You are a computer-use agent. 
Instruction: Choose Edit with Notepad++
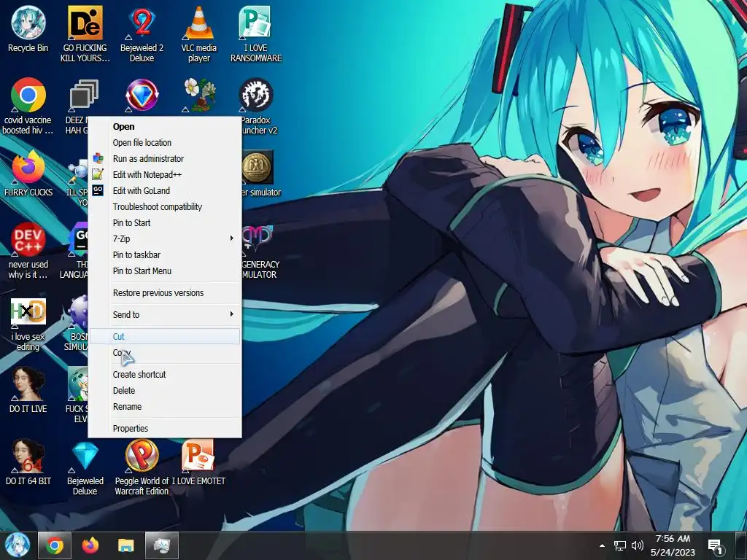[x=166, y=175]
